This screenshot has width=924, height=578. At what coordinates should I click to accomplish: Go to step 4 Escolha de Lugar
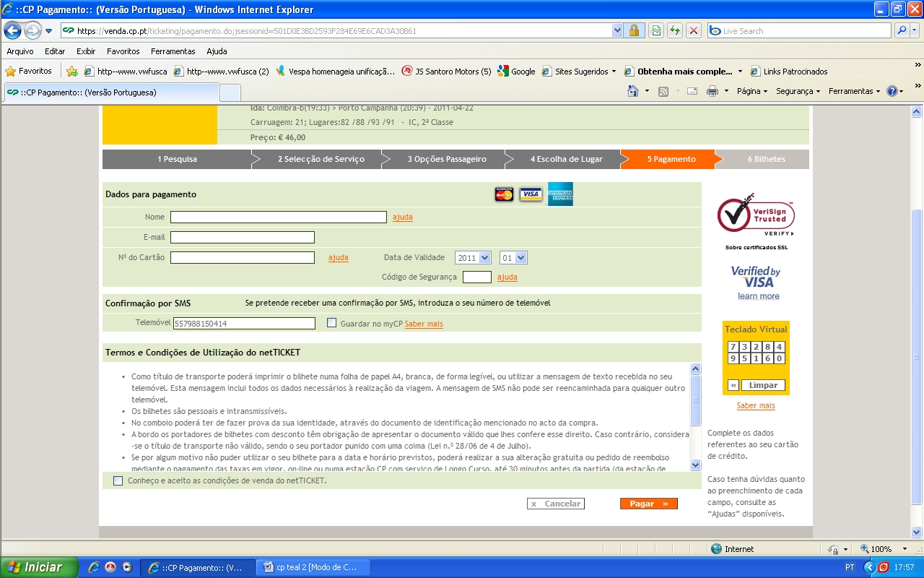(x=566, y=159)
